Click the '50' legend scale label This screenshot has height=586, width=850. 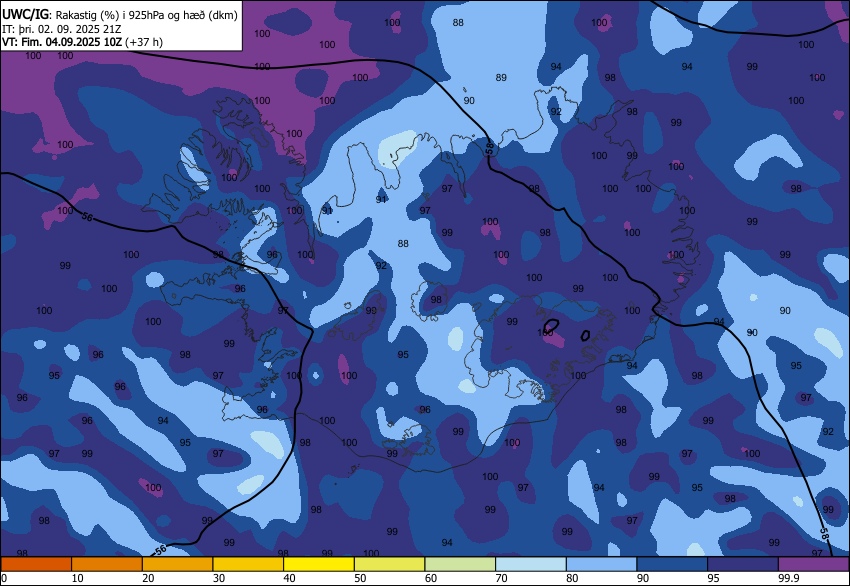360,578
